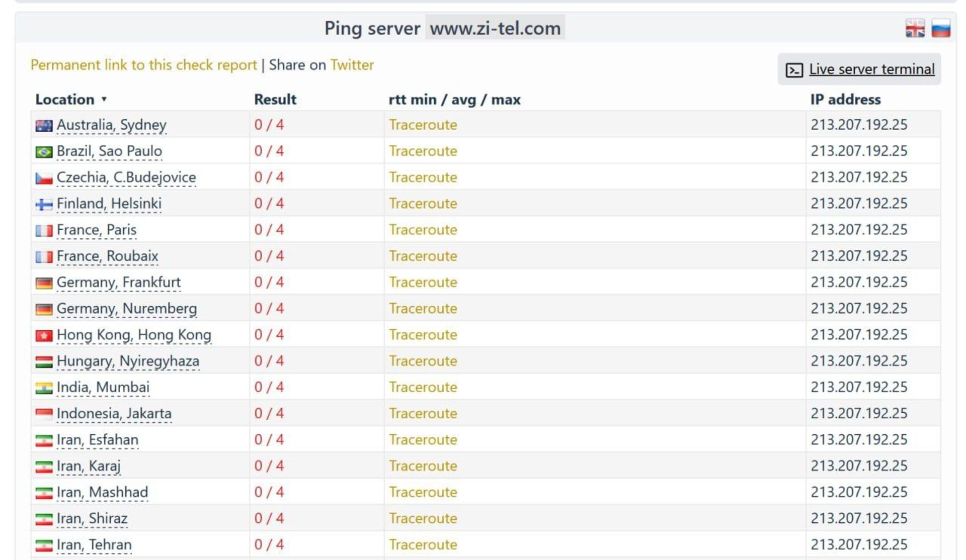Click the India flag icon
This screenshot has width=966, height=560.
(x=44, y=388)
